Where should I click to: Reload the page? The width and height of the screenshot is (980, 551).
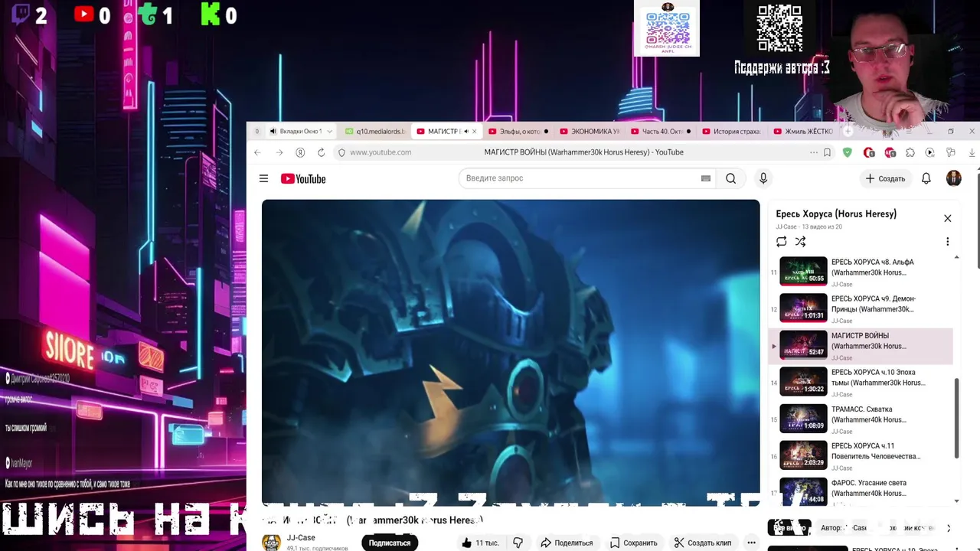(x=321, y=152)
